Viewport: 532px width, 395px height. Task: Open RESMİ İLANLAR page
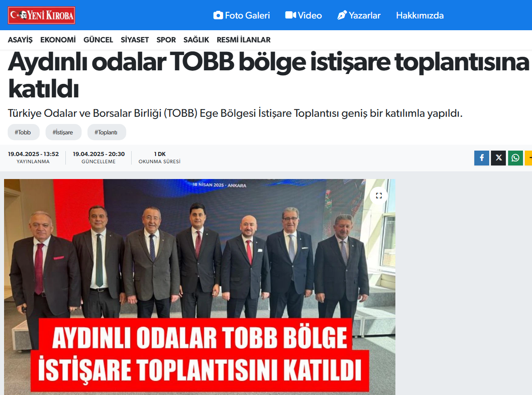pos(243,40)
